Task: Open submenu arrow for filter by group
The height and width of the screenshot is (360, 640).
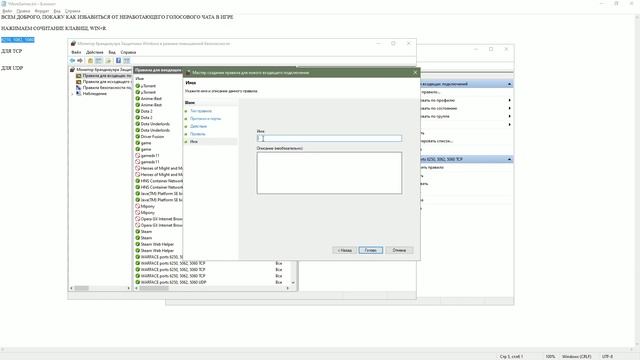Action: [509, 116]
